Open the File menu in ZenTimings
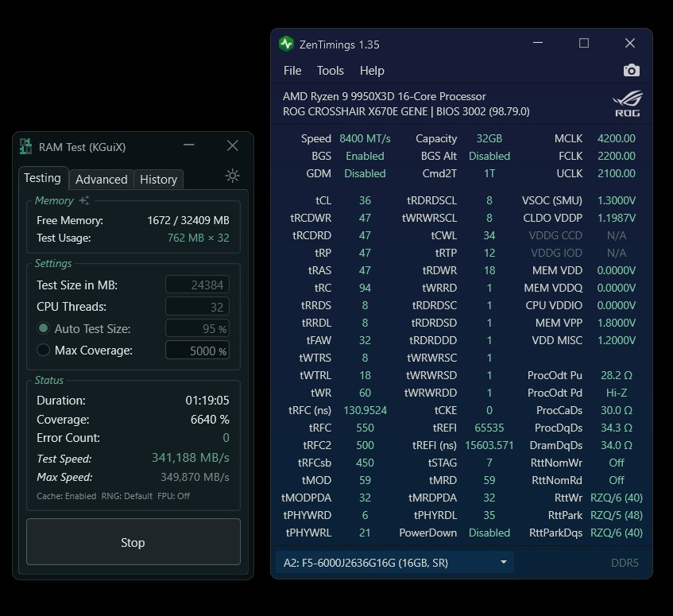This screenshot has height=616, width=673. pyautogui.click(x=292, y=71)
